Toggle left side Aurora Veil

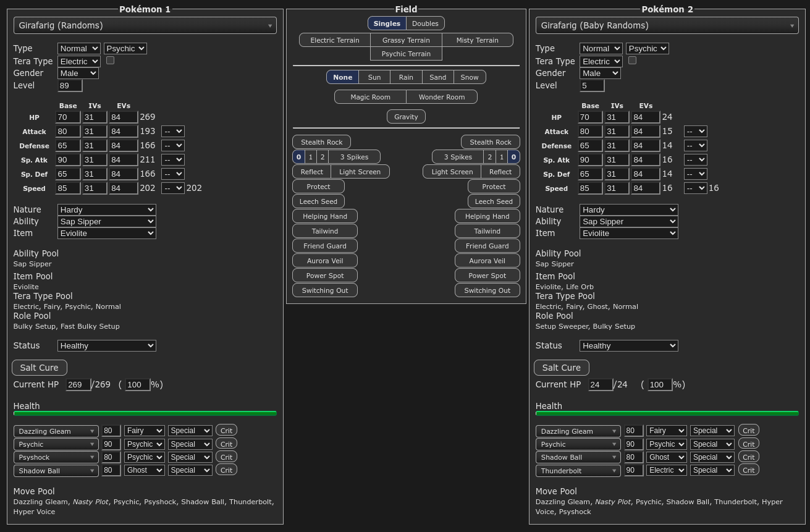pos(325,261)
